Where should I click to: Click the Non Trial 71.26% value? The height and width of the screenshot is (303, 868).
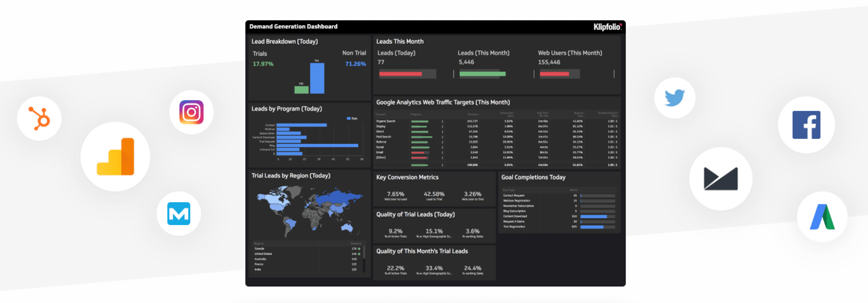355,64
